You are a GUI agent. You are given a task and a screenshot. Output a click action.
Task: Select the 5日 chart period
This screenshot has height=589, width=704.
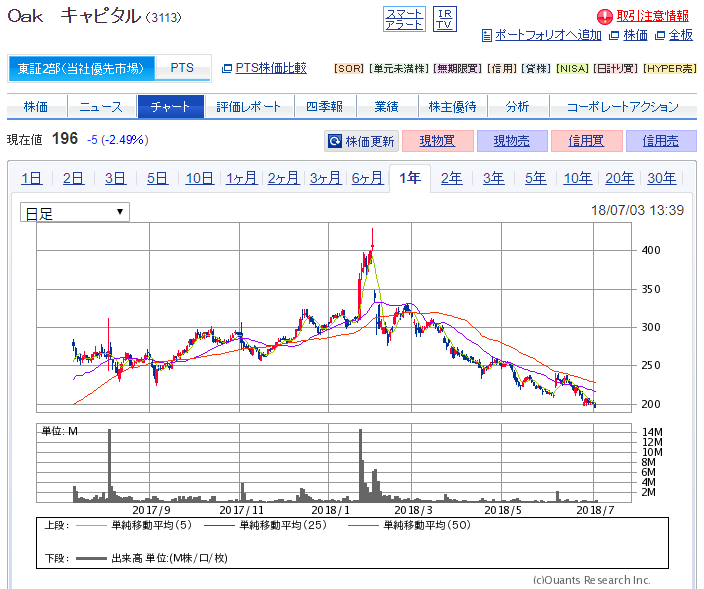(157, 178)
